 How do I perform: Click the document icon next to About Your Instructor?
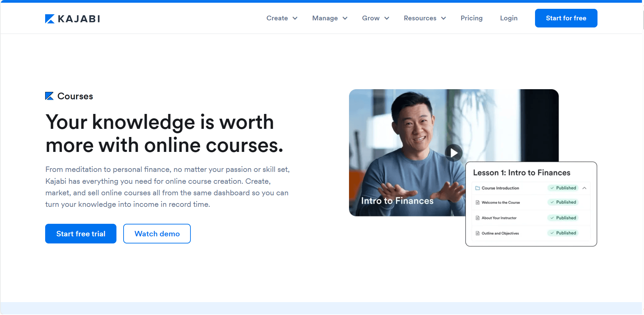(x=478, y=218)
